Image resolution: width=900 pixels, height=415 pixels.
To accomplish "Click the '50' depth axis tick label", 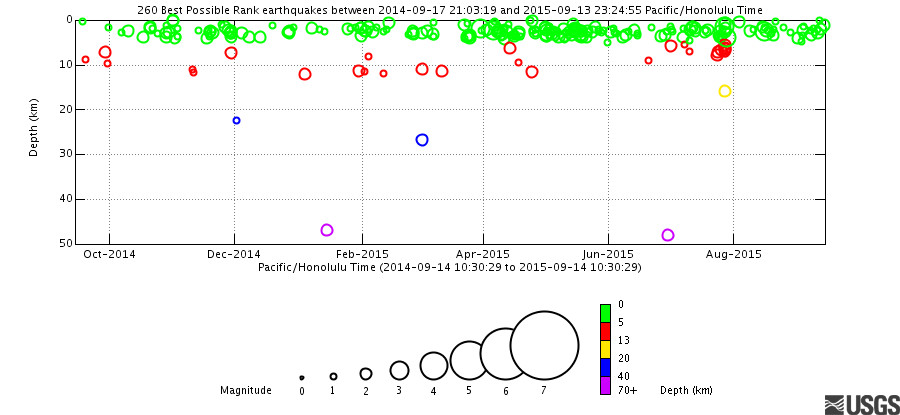I will [64, 243].
